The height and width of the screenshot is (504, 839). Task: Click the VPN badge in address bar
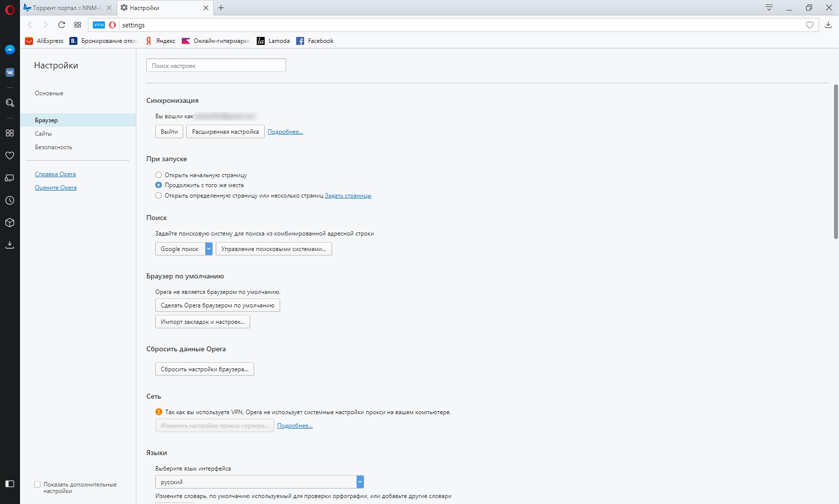point(99,25)
